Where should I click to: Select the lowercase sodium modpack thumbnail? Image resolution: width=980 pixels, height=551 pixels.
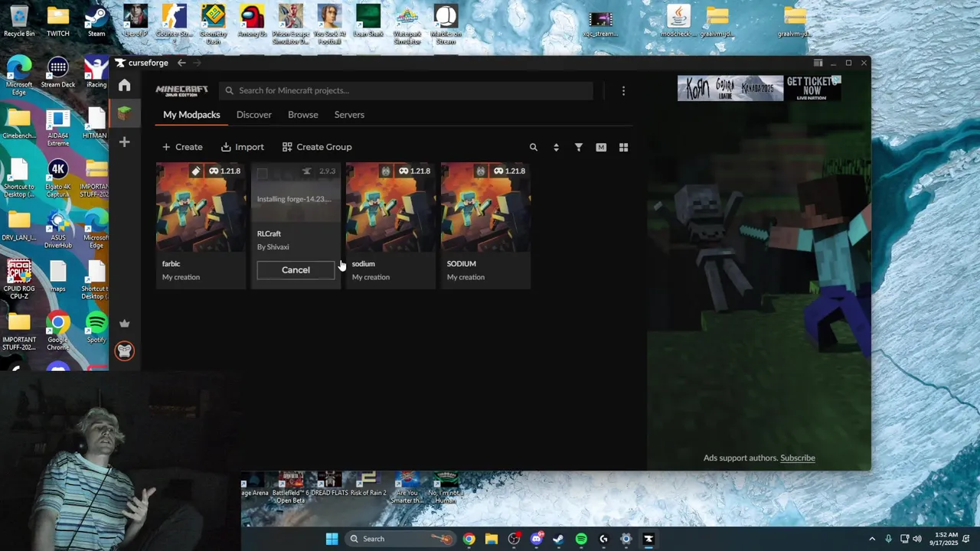pyautogui.click(x=390, y=207)
